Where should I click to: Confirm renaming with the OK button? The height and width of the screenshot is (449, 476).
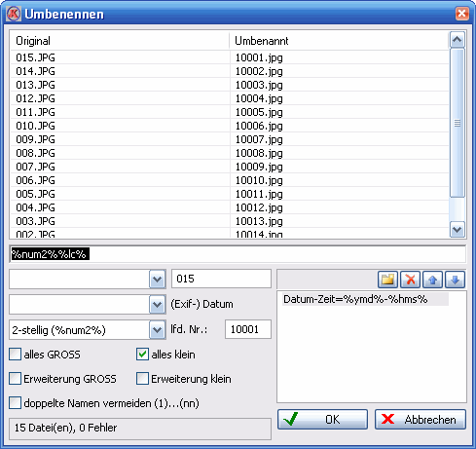pos(322,420)
